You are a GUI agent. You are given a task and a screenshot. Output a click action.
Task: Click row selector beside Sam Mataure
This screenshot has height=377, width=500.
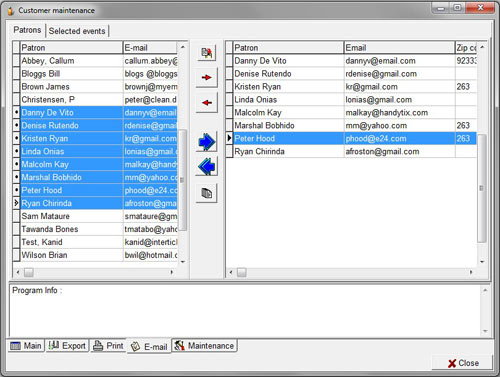click(16, 216)
